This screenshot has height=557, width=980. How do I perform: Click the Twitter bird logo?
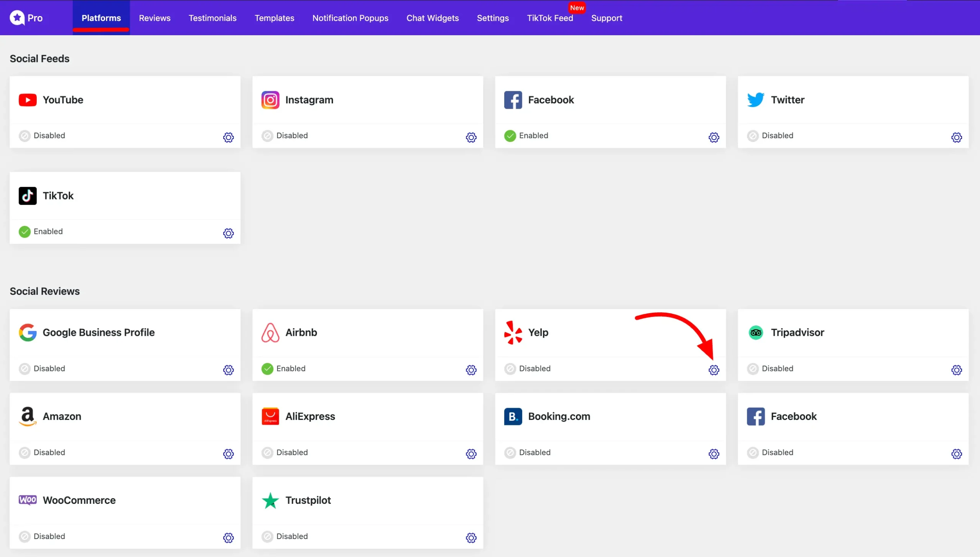pyautogui.click(x=756, y=100)
